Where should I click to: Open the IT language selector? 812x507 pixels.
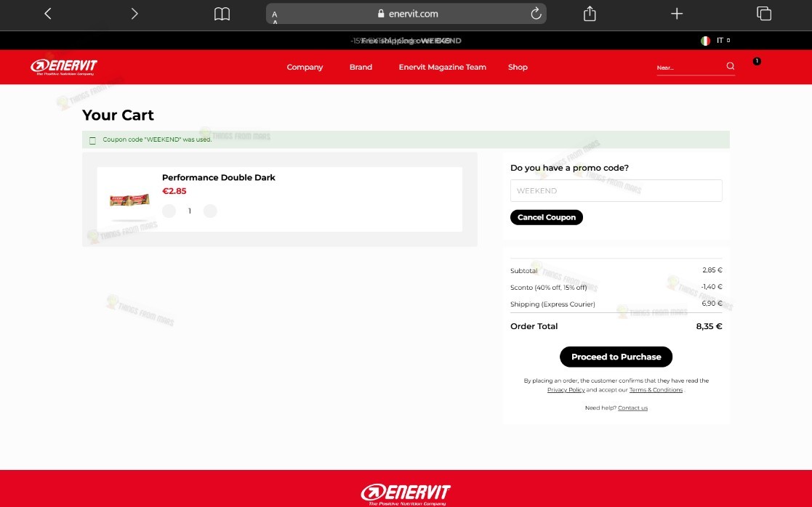[723, 41]
